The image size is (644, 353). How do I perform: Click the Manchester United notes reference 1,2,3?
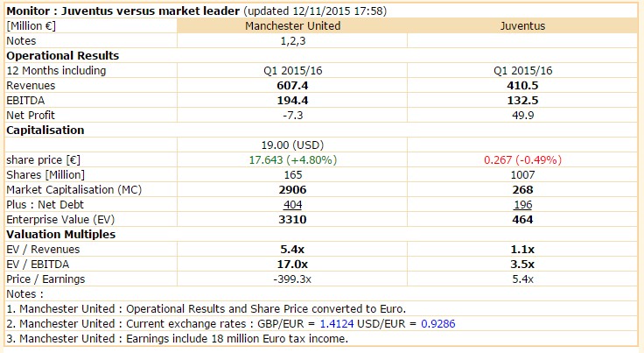coord(292,40)
